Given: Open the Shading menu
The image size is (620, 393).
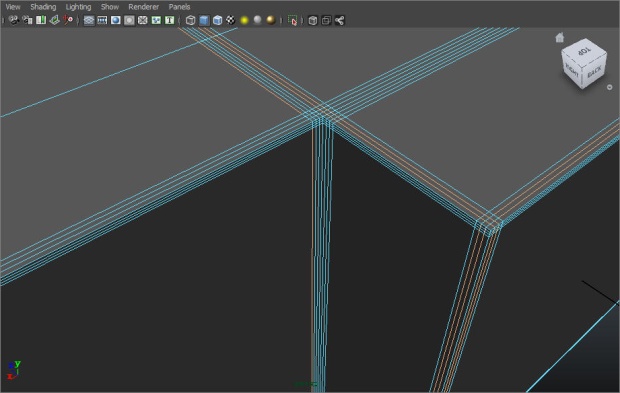Looking at the screenshot, I should pyautogui.click(x=43, y=7).
